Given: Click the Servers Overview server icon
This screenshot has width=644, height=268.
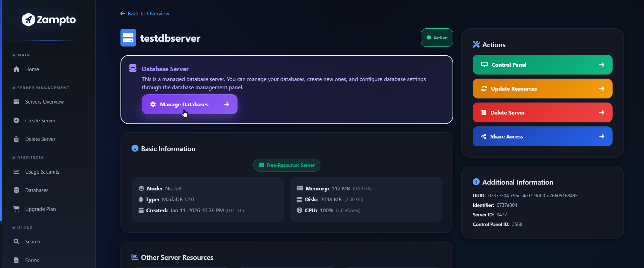Looking at the screenshot, I should [16, 102].
